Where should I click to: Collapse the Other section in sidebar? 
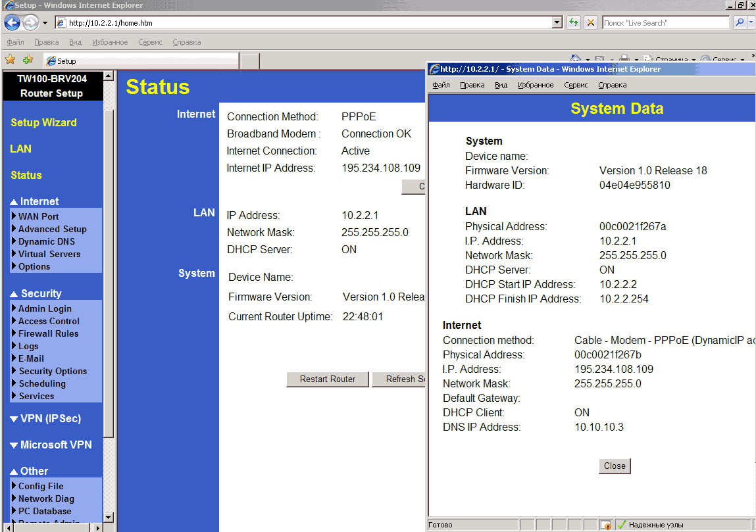[x=29, y=471]
